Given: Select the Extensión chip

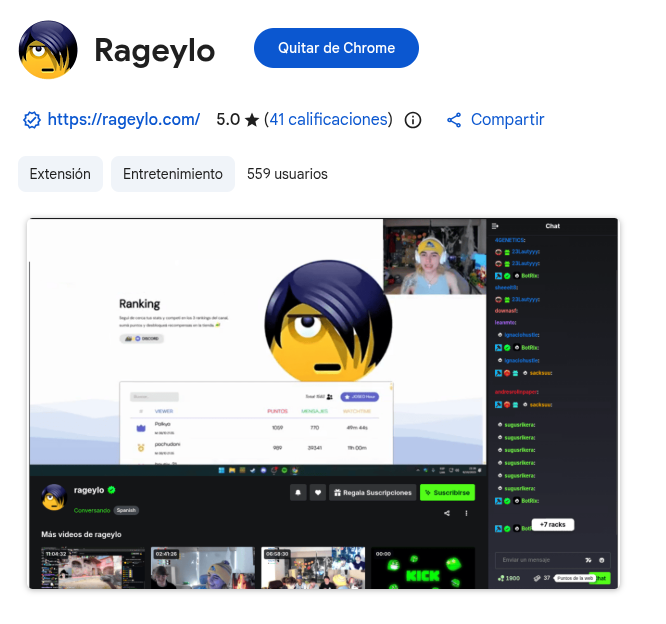Looking at the screenshot, I should 60,174.
